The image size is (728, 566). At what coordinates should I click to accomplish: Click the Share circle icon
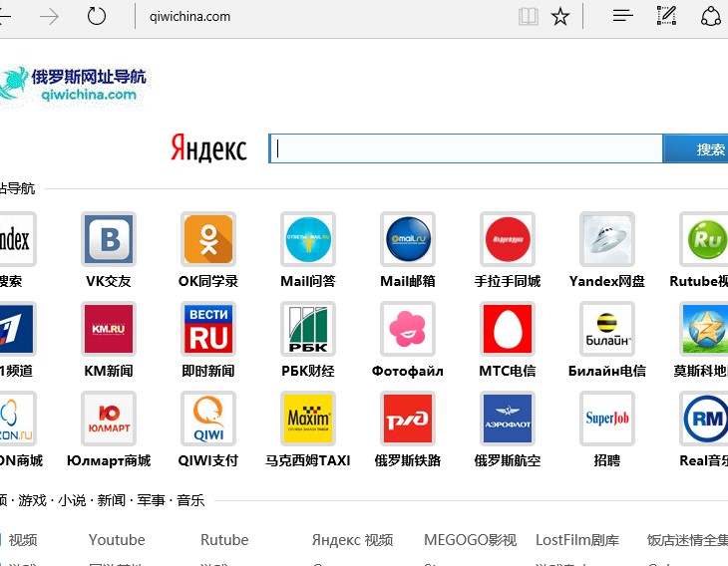(x=710, y=16)
